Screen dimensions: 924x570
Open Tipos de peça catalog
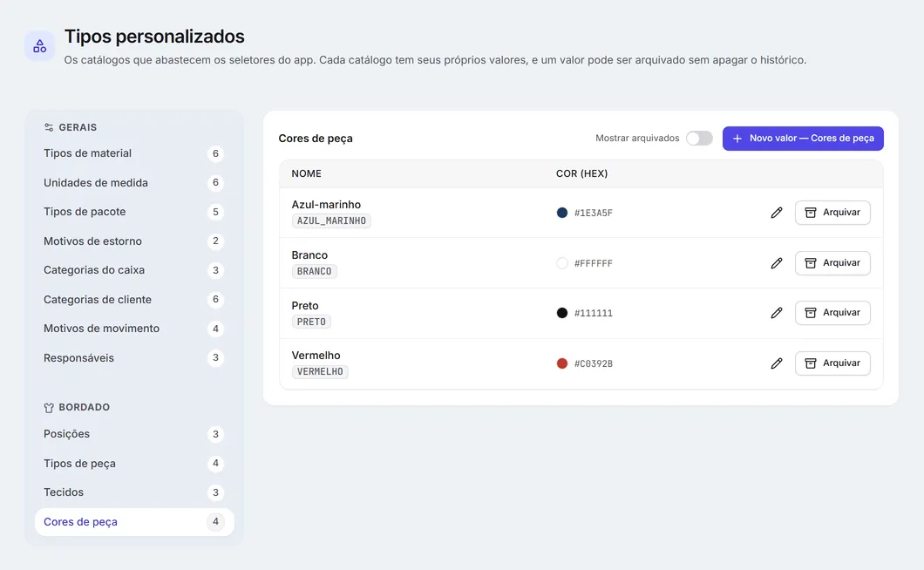(x=134, y=464)
